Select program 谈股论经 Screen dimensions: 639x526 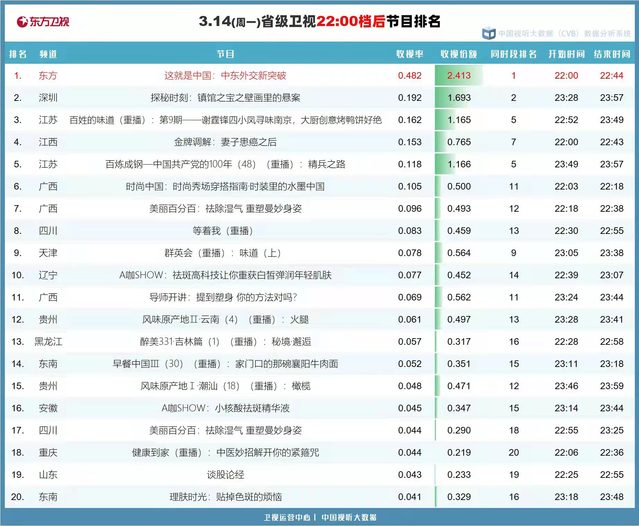point(225,475)
